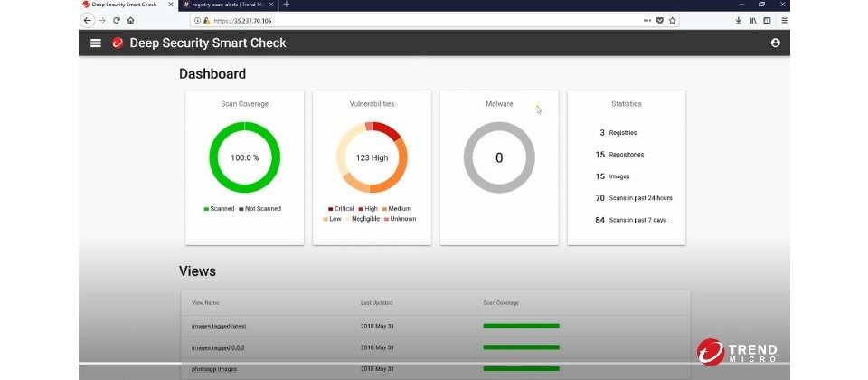Click the '15 Repositories' statistic
The image size is (868, 380).
pyautogui.click(x=619, y=155)
